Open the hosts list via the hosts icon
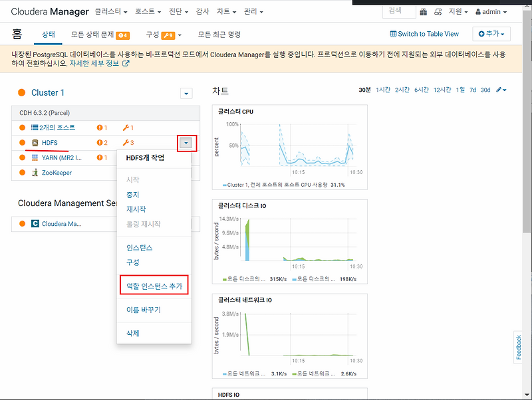Screen dimensions: 532x400 pyautogui.click(x=35, y=127)
